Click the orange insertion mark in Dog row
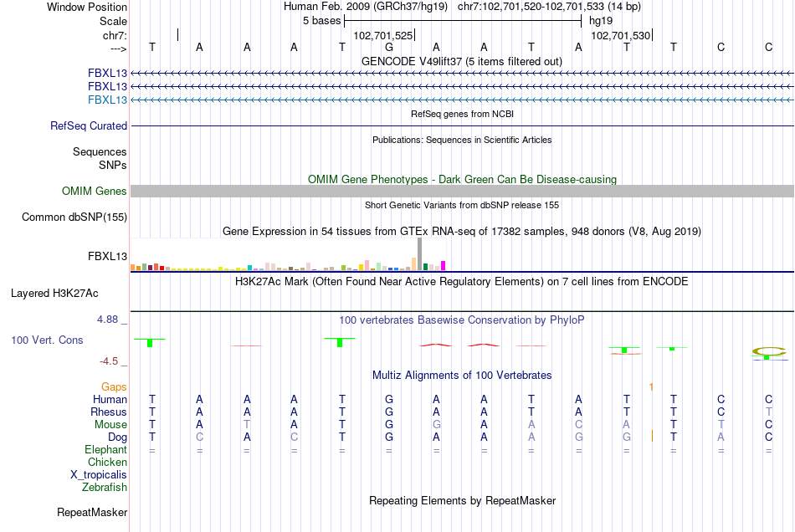The width and height of the screenshot is (795, 532). pyautogui.click(x=652, y=436)
